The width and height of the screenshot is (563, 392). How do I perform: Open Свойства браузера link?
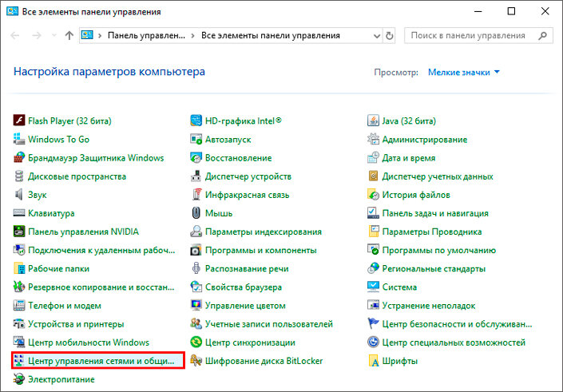coord(244,287)
